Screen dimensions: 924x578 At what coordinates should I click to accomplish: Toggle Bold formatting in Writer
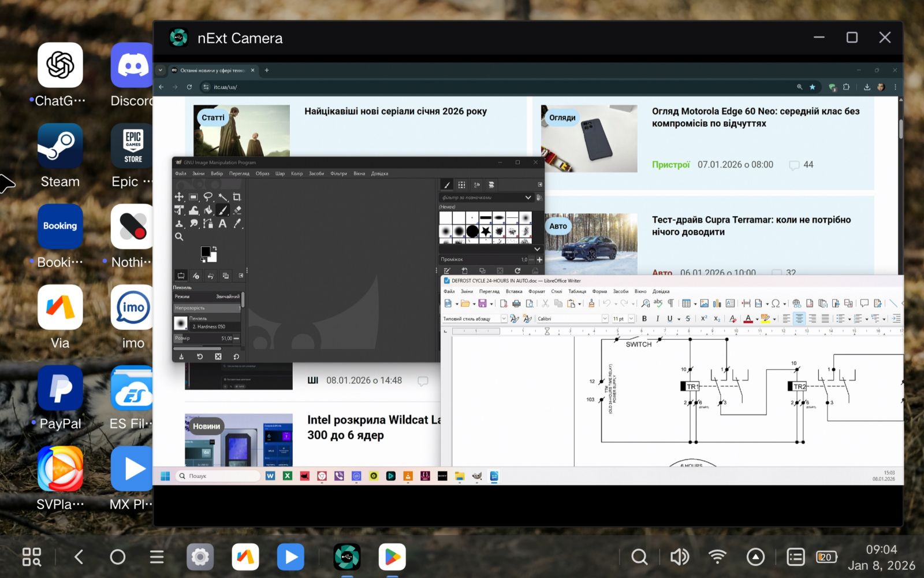pos(644,318)
